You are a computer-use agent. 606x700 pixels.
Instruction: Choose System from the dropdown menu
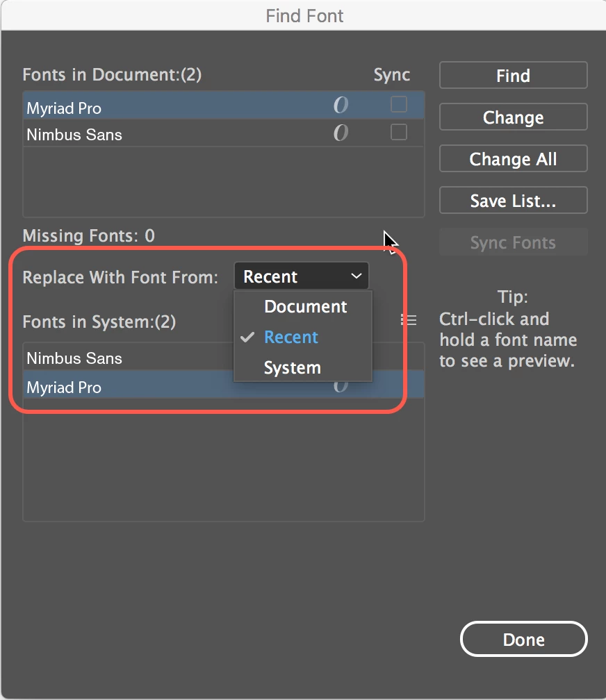coord(303,367)
